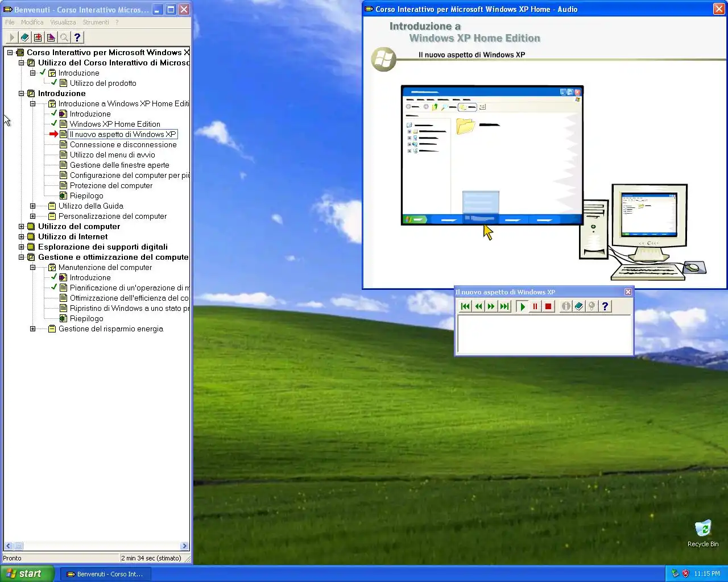Collapse the root Corso Interattivo node
This screenshot has height=582, width=728.
[10, 52]
